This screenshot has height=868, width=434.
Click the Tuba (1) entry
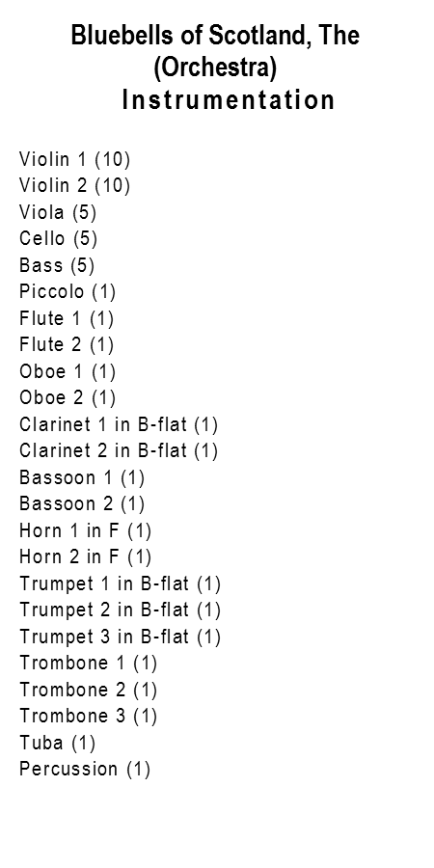pyautogui.click(x=58, y=743)
